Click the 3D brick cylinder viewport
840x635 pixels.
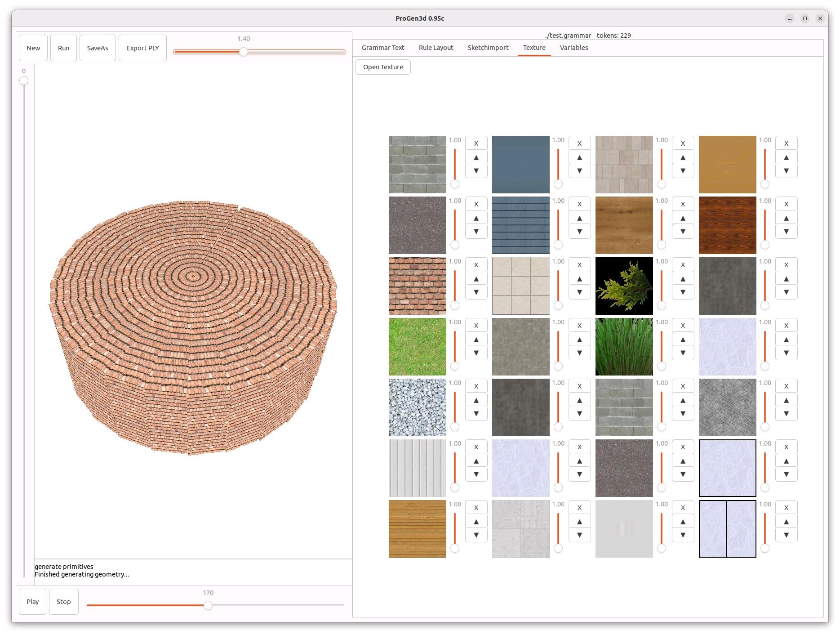193,311
